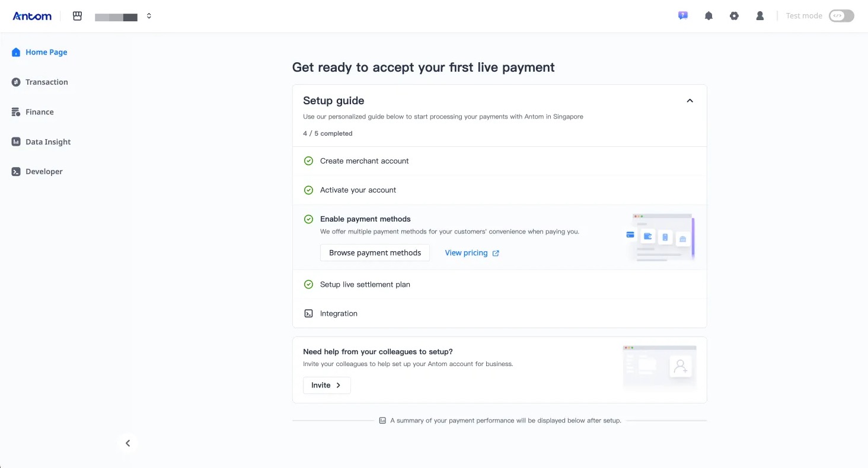Open the user profile icon

pos(759,16)
